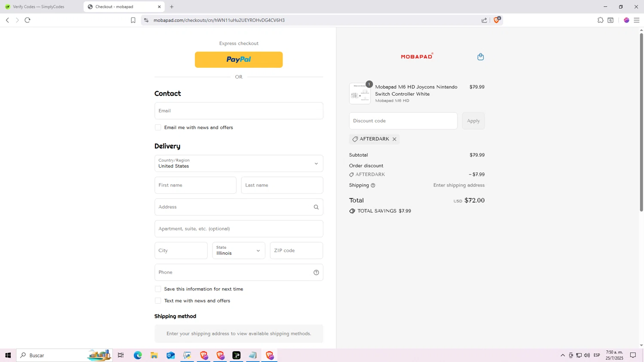Open PyCharm icon on taskbar
Image resolution: width=644 pixels, height=362 pixels.
coord(237,355)
